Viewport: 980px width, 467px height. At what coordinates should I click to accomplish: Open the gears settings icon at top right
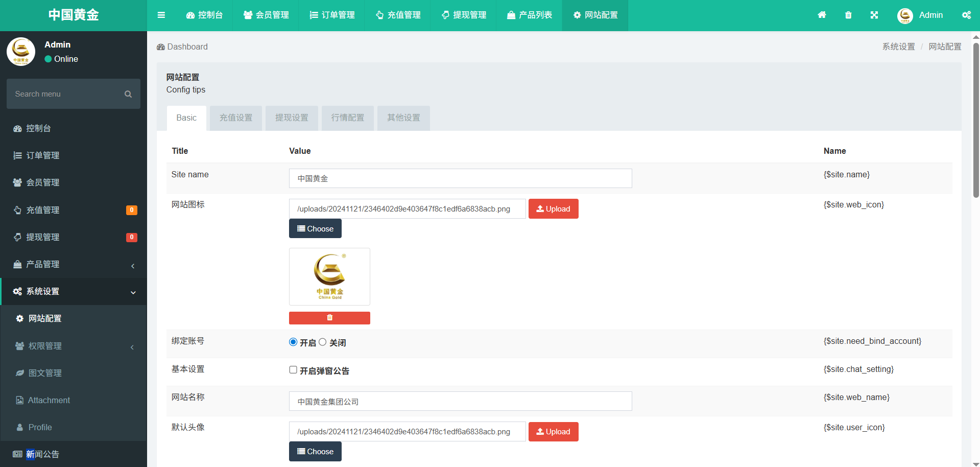click(966, 15)
